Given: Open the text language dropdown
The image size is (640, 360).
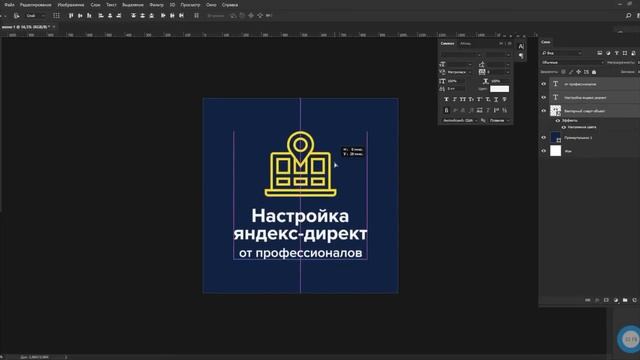Looking at the screenshot, I should [x=460, y=120].
